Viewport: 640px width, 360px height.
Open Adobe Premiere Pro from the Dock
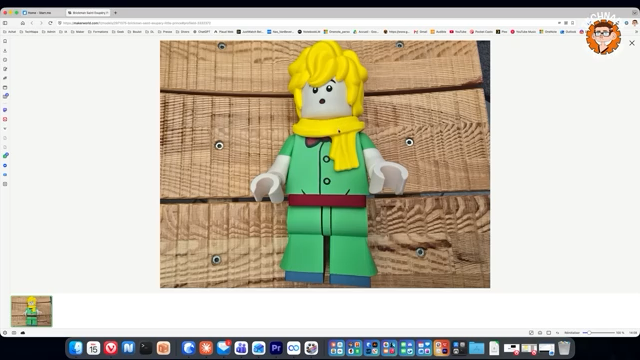click(x=276, y=348)
